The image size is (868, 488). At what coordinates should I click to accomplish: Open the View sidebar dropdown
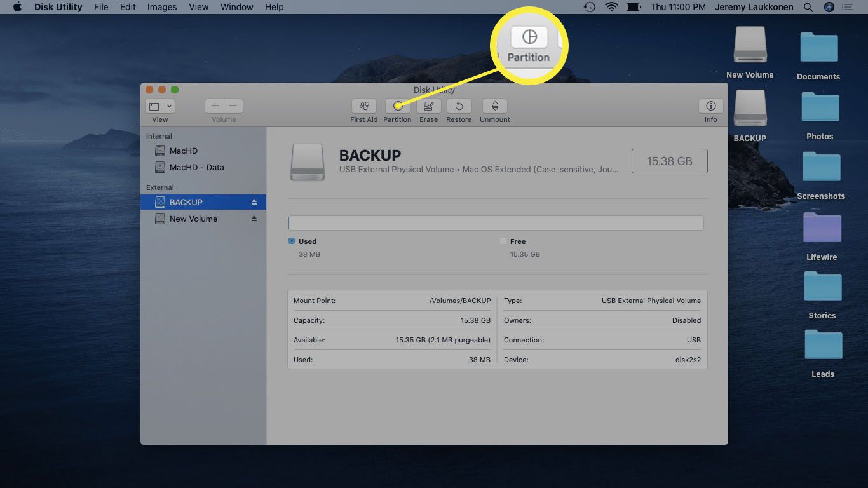[160, 106]
